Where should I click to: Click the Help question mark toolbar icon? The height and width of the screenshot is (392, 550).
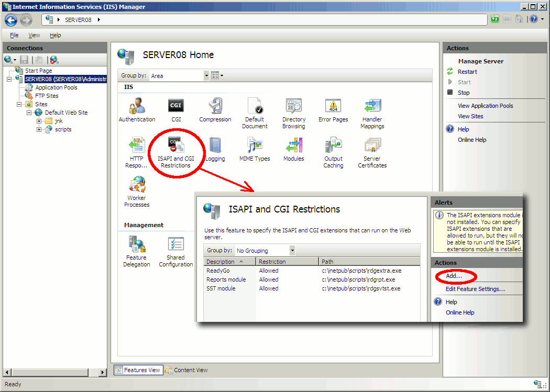coord(534,19)
